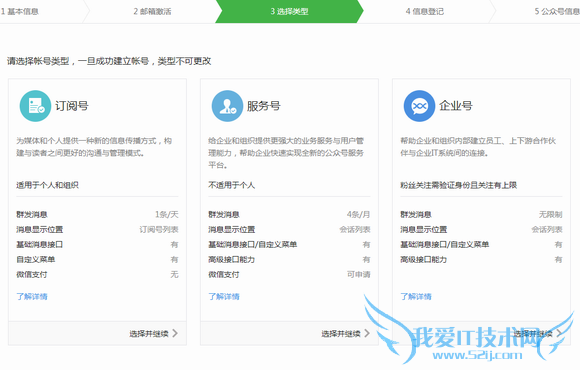Click 消息显示位置 label in 服务号 card

[232, 229]
